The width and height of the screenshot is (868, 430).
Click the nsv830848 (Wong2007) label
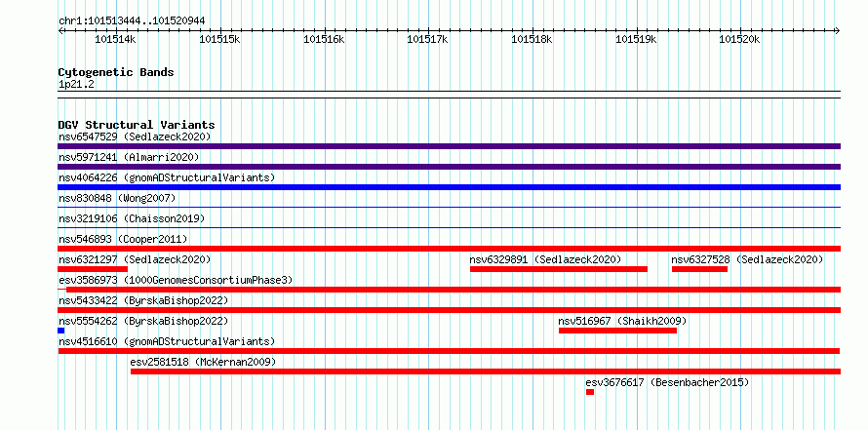click(x=117, y=198)
